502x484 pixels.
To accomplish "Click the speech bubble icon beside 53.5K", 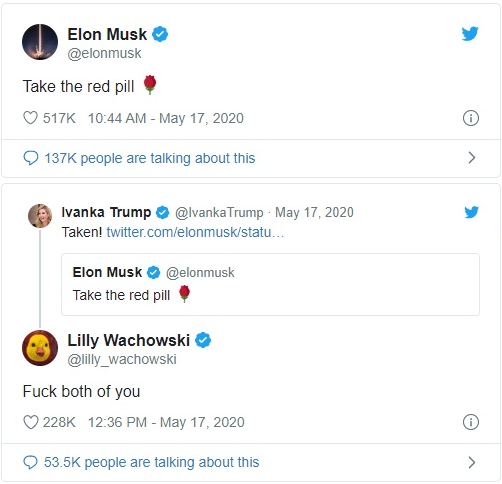I will click(x=31, y=462).
